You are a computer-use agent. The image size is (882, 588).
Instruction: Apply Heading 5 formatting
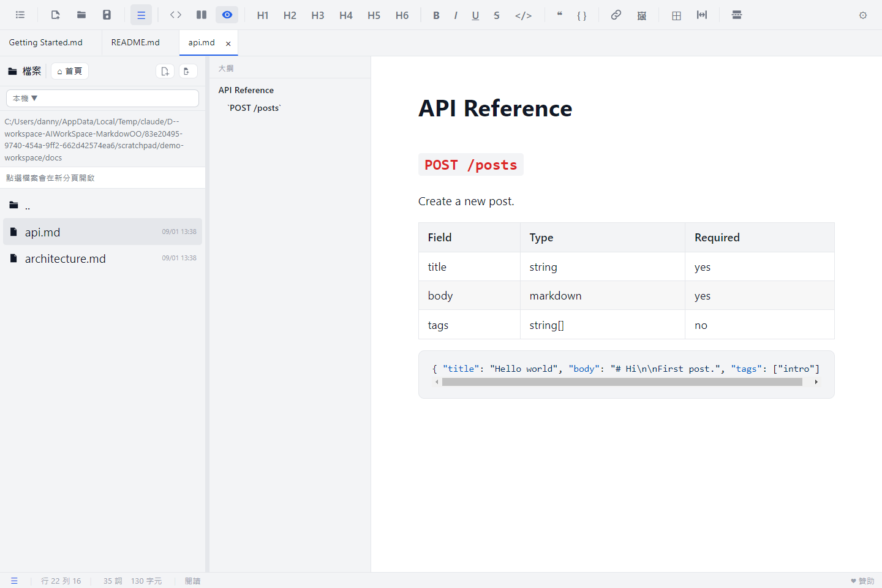pyautogui.click(x=374, y=15)
